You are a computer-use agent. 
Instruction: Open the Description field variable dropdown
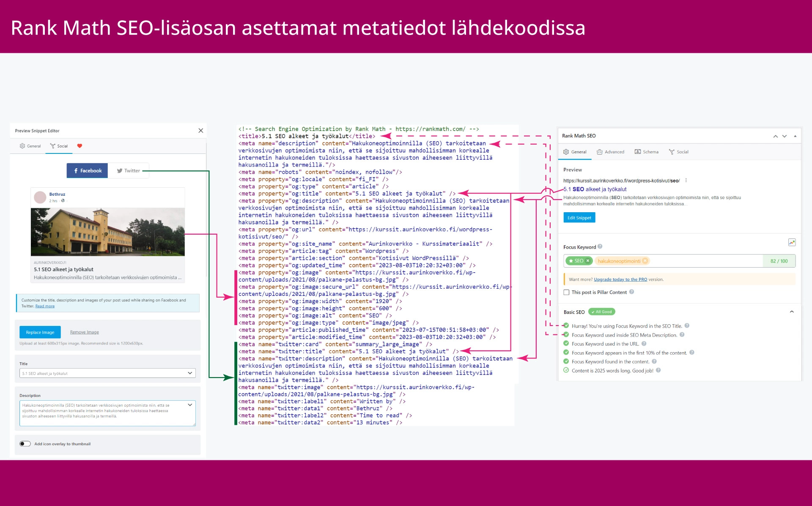click(190, 405)
